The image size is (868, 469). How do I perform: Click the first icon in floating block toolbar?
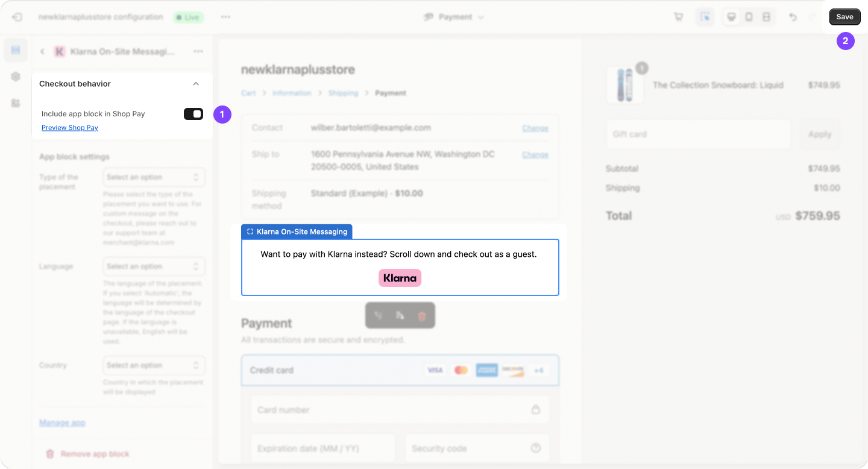click(x=378, y=315)
